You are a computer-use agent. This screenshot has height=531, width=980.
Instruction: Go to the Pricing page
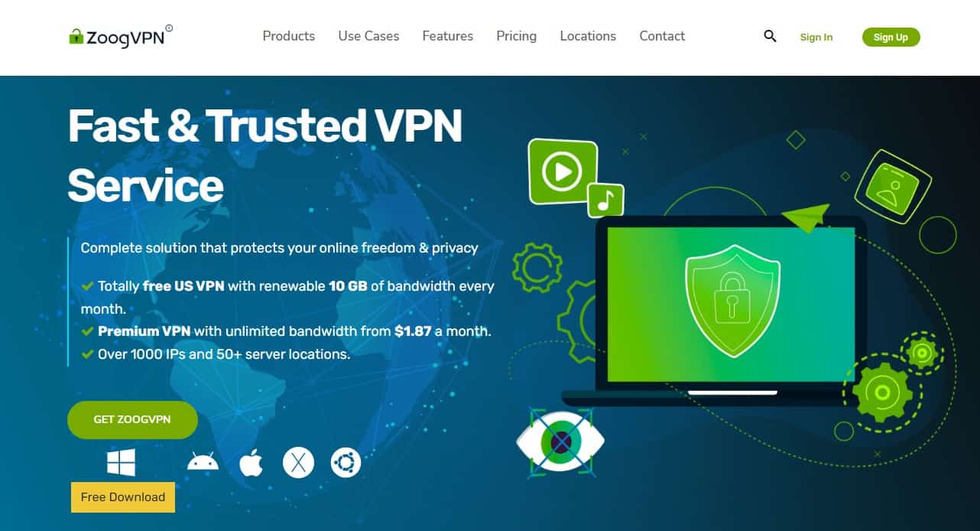pos(516,36)
